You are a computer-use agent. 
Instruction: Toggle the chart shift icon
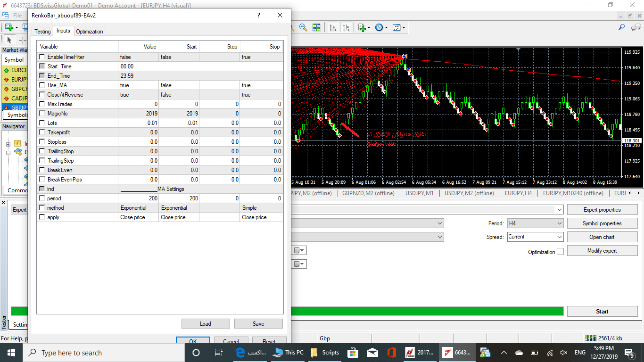347,28
